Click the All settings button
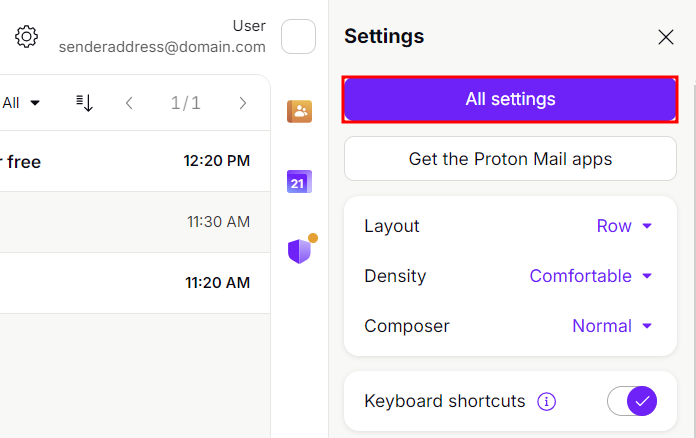This screenshot has width=696, height=438. click(x=510, y=99)
